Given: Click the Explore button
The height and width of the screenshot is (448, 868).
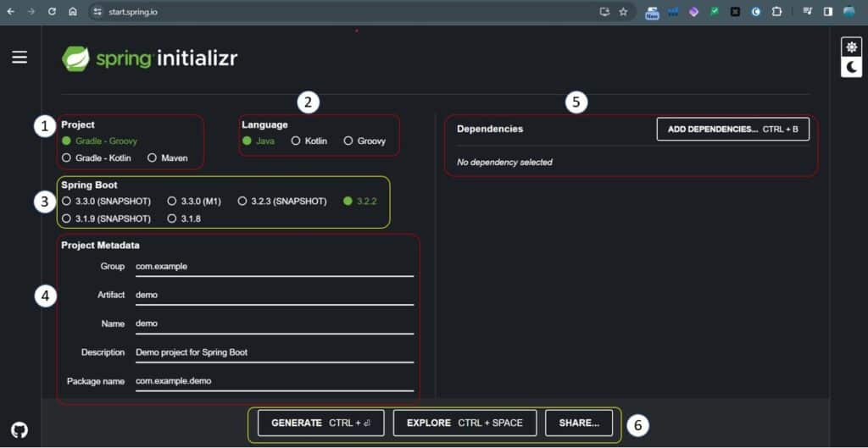Looking at the screenshot, I should point(465,423).
